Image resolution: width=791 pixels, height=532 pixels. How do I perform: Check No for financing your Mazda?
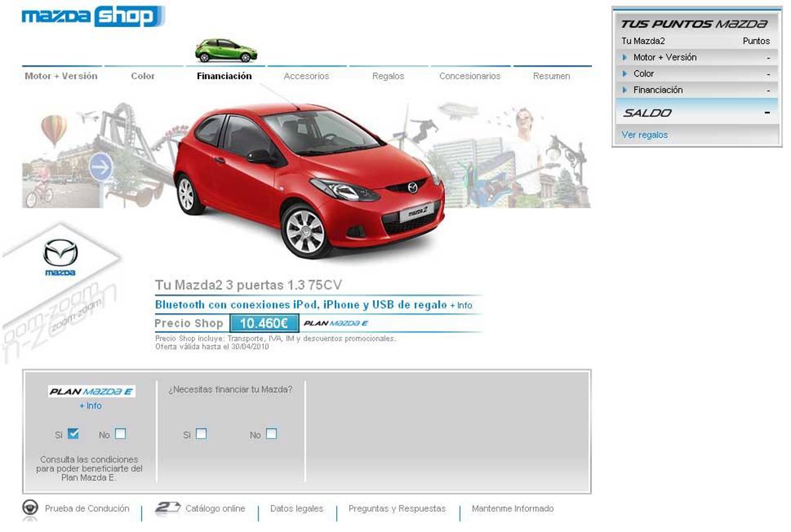(271, 434)
